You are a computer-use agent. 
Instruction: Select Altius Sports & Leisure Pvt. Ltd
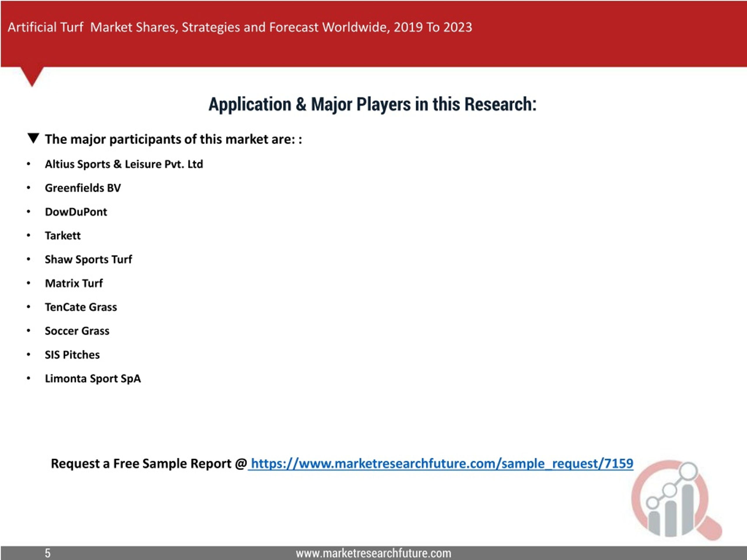click(124, 164)
